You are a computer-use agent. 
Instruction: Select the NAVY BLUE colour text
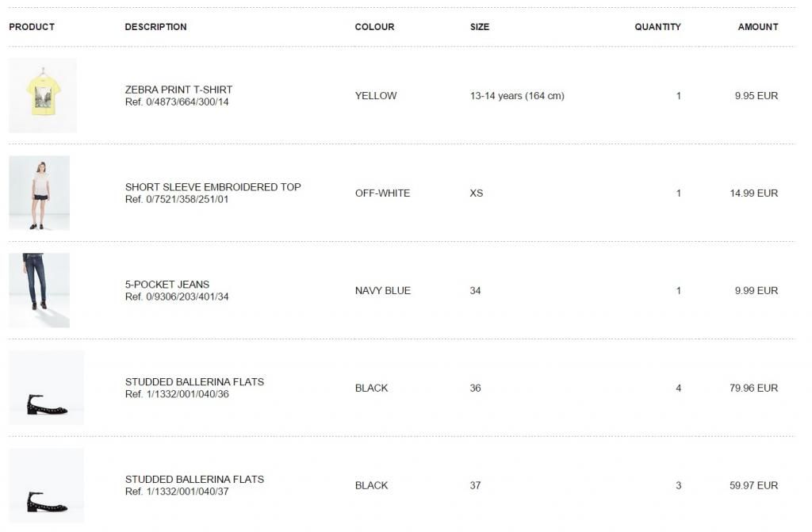(382, 290)
